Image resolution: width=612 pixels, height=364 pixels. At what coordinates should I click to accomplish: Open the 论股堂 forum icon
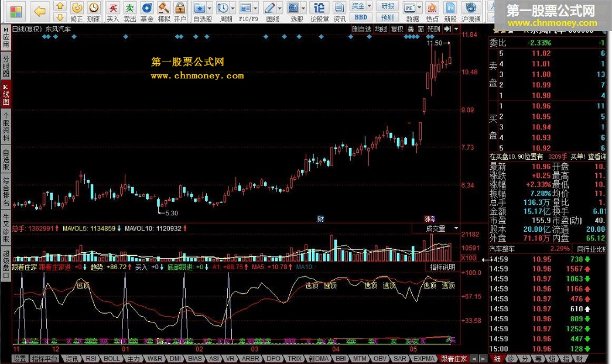[x=319, y=12]
